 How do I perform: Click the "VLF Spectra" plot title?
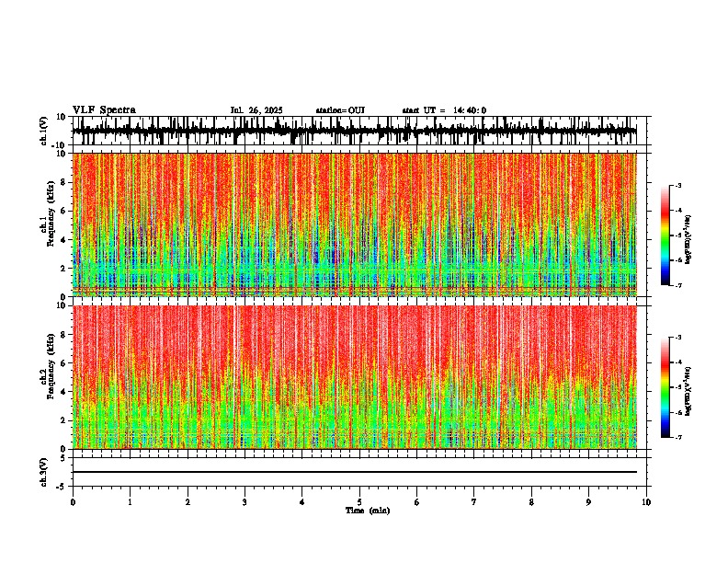[104, 110]
